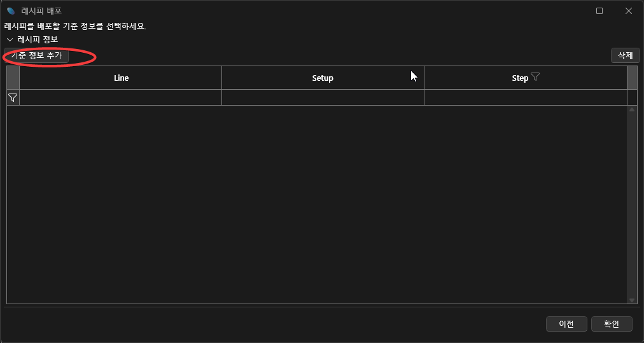Screen dimensions: 644x343
Task: Open the Step column filter funnel
Action: 535,77
